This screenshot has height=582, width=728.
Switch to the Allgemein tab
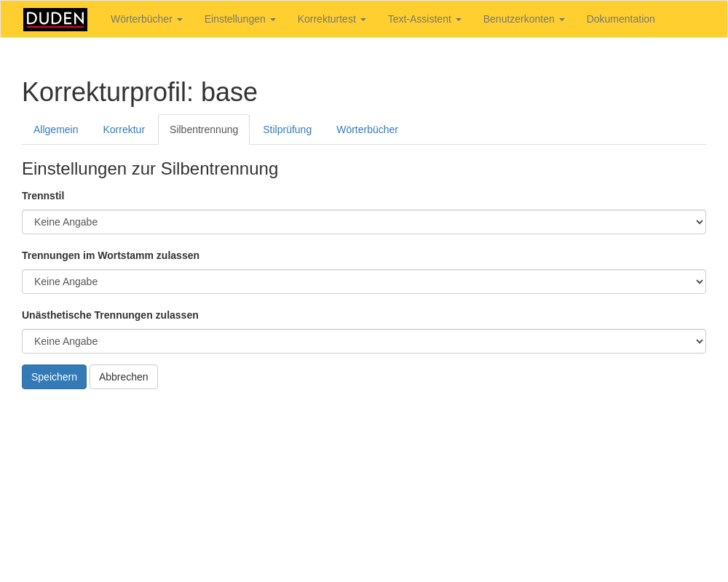tap(56, 129)
